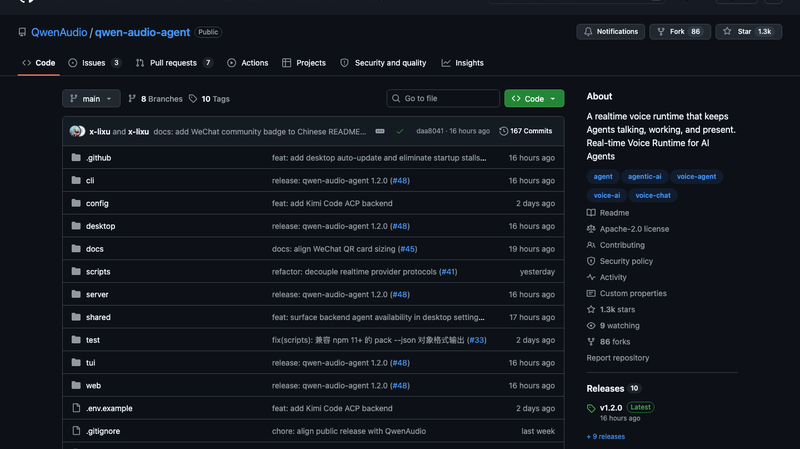
Task: Click the star icon beside 1.3k stars
Action: [591, 309]
